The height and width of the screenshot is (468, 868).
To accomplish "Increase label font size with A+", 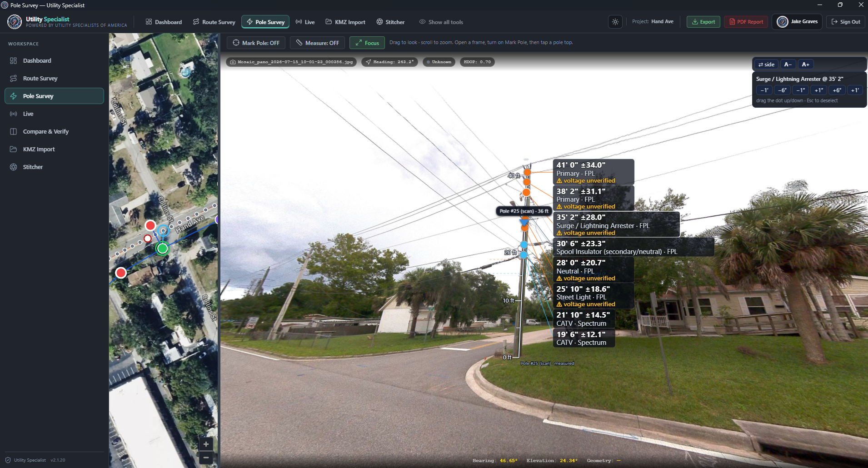I will 806,65.
